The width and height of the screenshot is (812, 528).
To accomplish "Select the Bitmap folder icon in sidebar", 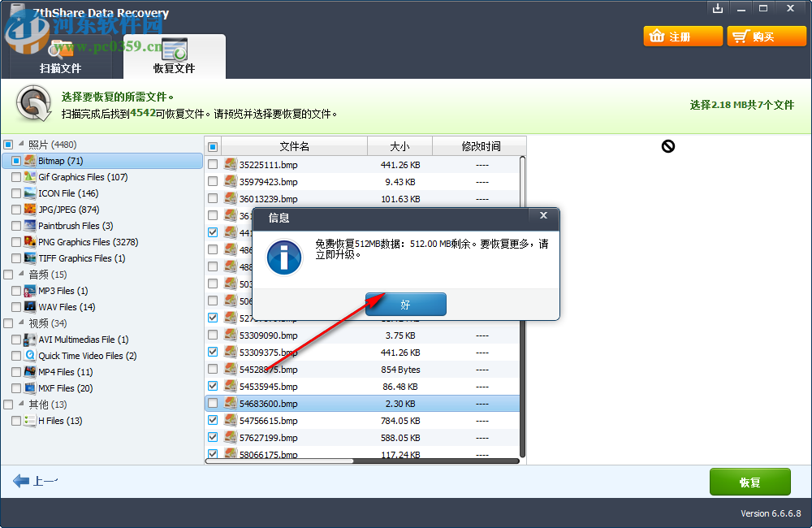I will (28, 161).
